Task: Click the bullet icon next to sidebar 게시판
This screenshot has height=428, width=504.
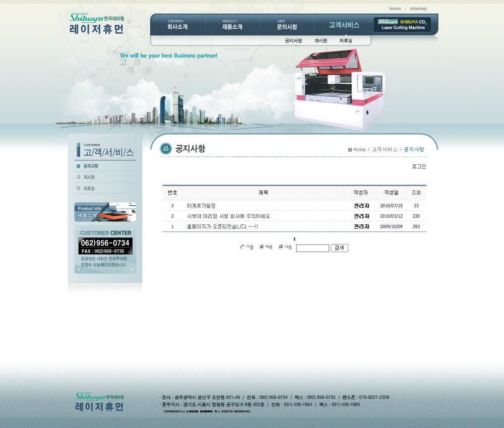Action: click(78, 177)
